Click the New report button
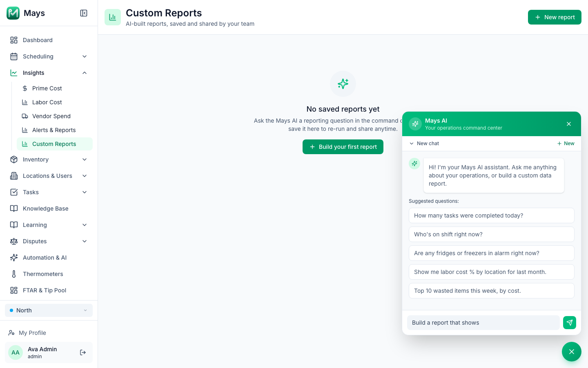This screenshot has width=588, height=368. (x=555, y=17)
